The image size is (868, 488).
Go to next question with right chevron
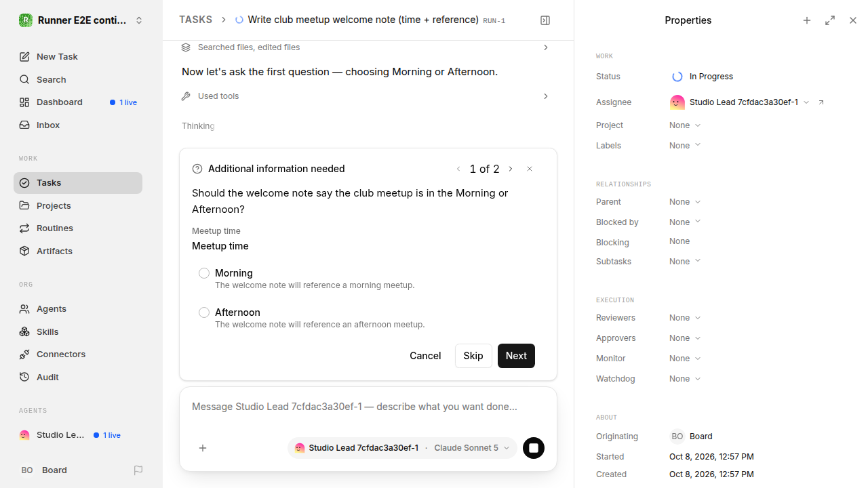click(x=511, y=169)
